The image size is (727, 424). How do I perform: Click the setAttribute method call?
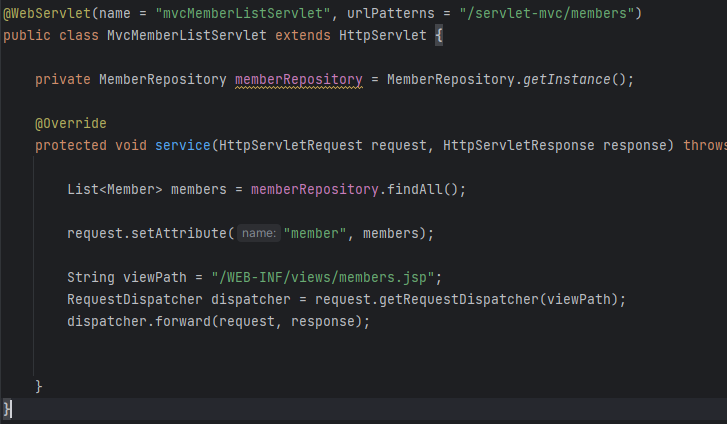pyautogui.click(x=179, y=233)
